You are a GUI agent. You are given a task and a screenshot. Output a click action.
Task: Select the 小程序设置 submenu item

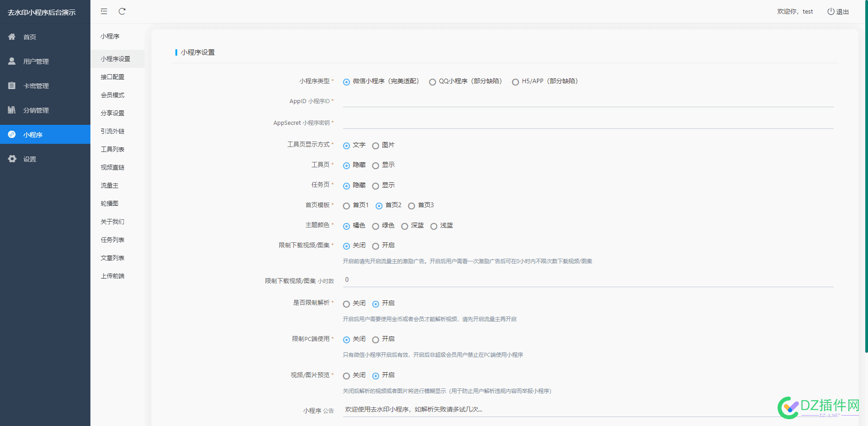(118, 59)
